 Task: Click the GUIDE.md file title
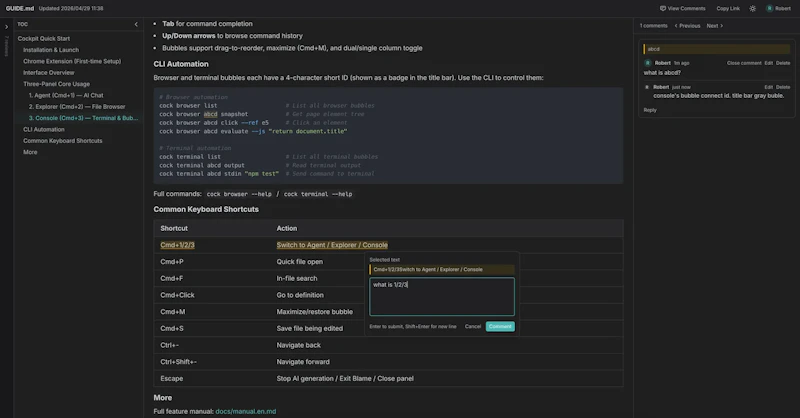click(20, 9)
